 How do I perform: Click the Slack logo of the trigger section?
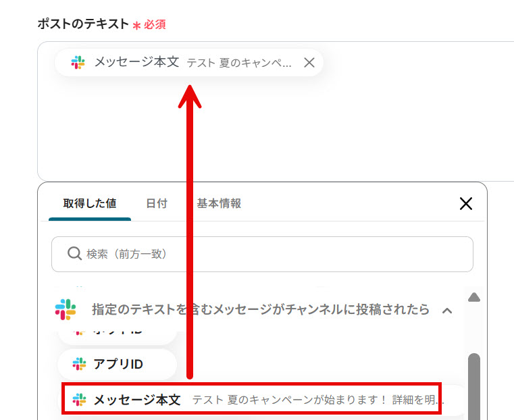click(66, 309)
